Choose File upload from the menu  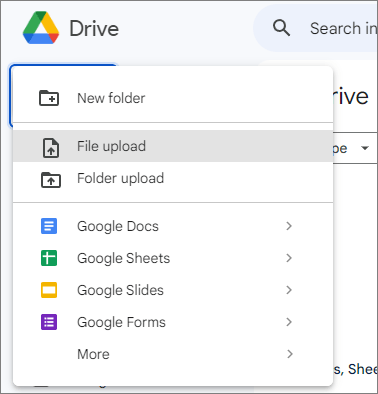(x=173, y=146)
